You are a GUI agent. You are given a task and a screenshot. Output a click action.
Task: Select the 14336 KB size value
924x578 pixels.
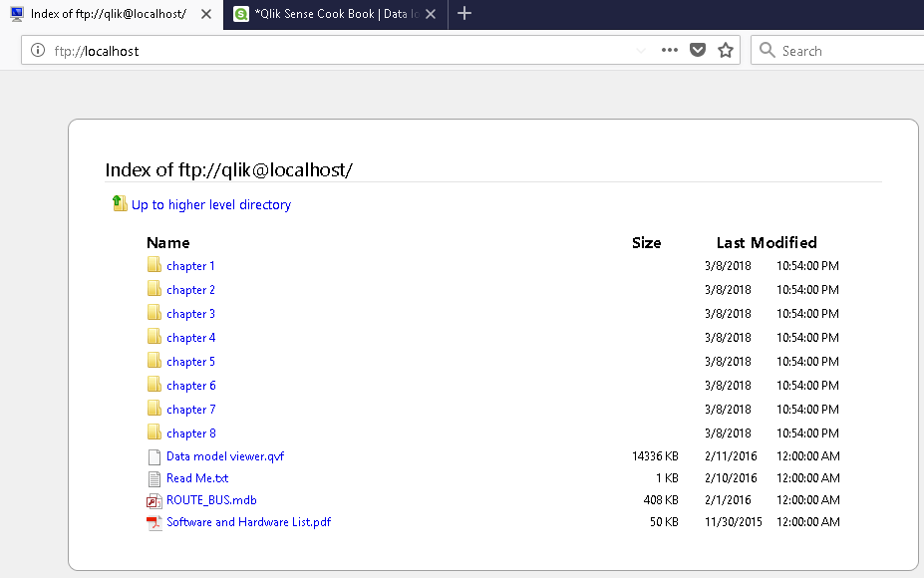tap(655, 456)
